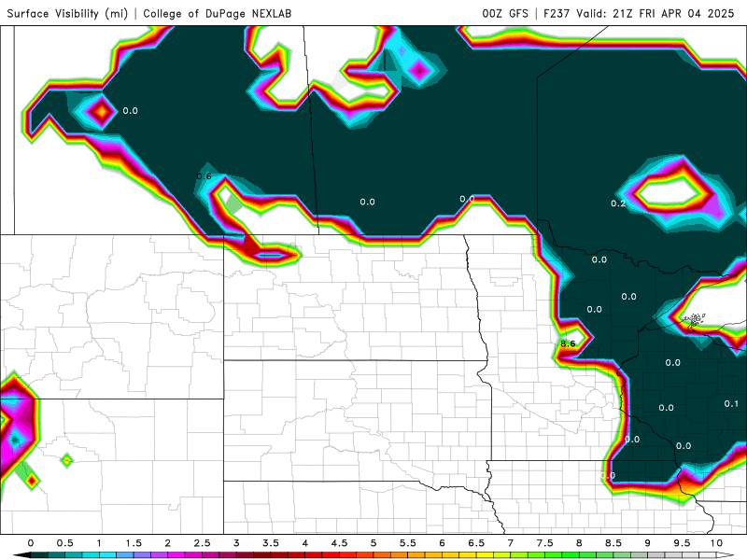Click the "00Z GFS" model run label

click(505, 13)
